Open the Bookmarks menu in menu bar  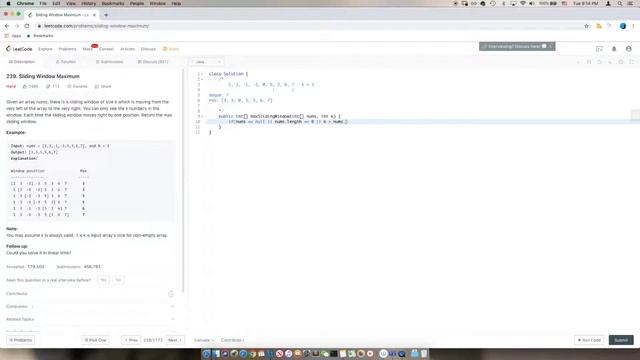(x=113, y=3)
